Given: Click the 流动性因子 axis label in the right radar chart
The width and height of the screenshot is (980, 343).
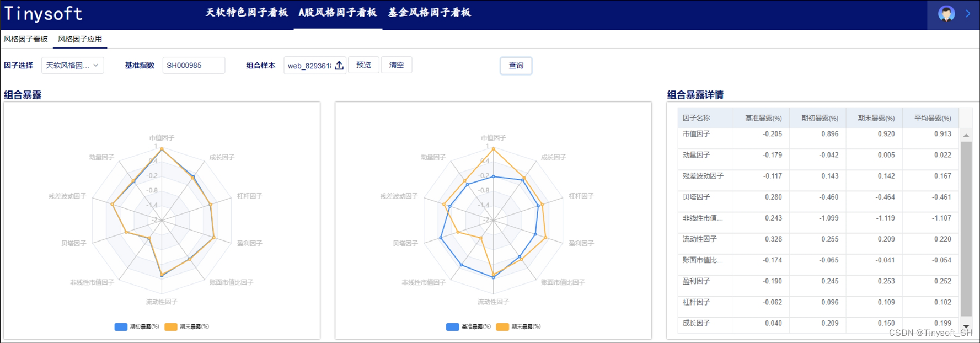Looking at the screenshot, I should point(493,302).
